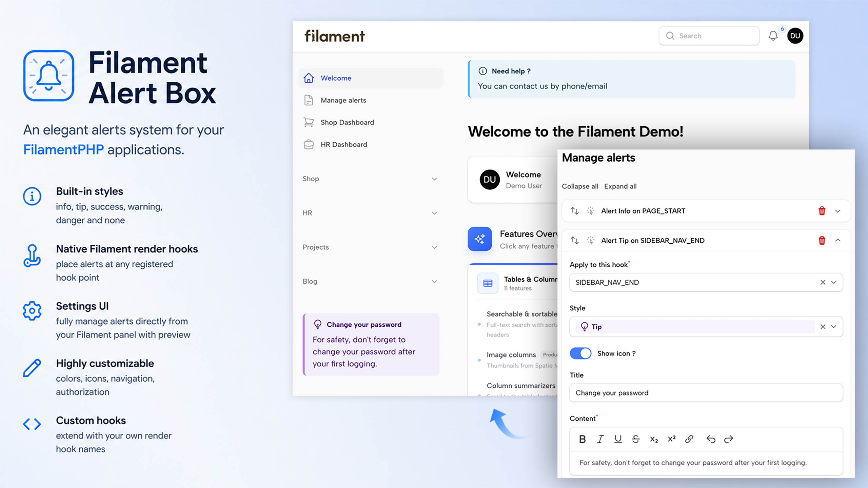Undo in the Content editor toolbar
The width and height of the screenshot is (868, 488).
(x=711, y=439)
